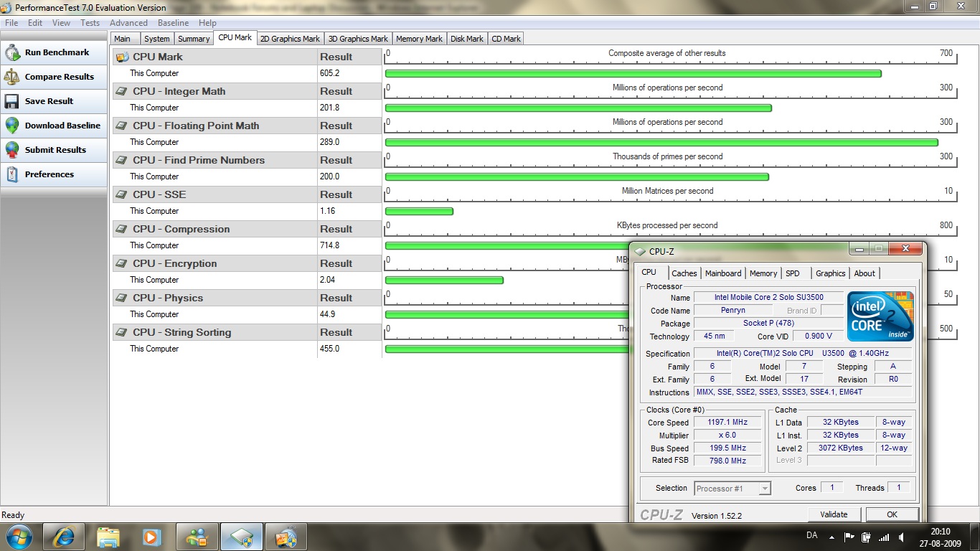Click the volume speaker tray icon
The height and width of the screenshot is (551, 980).
tap(901, 537)
